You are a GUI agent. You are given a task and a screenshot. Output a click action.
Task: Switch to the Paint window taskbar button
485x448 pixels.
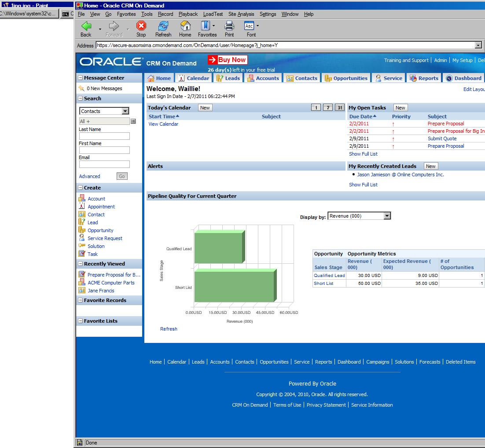[37, 5]
